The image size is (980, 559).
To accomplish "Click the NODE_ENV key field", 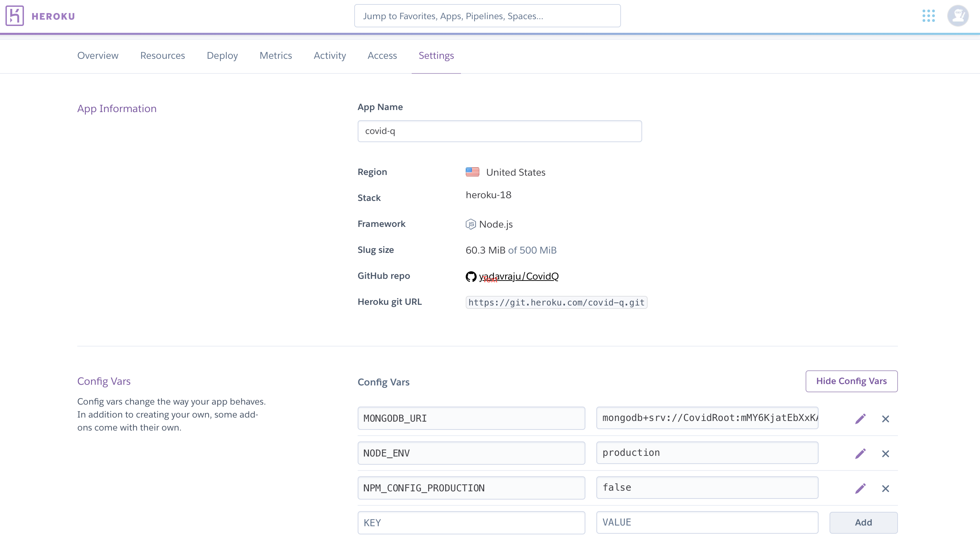I will tap(472, 453).
